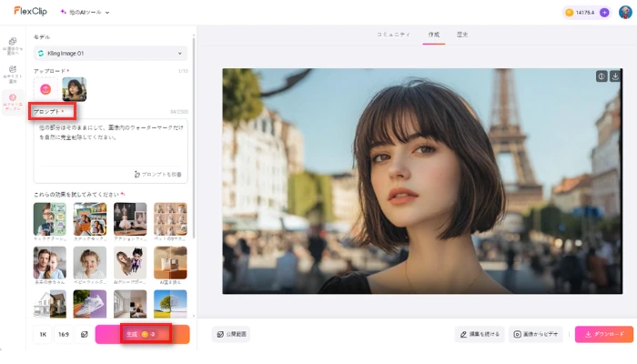Click the pink ダウンロード download button
The height and width of the screenshot is (364, 637).
[x=603, y=334]
